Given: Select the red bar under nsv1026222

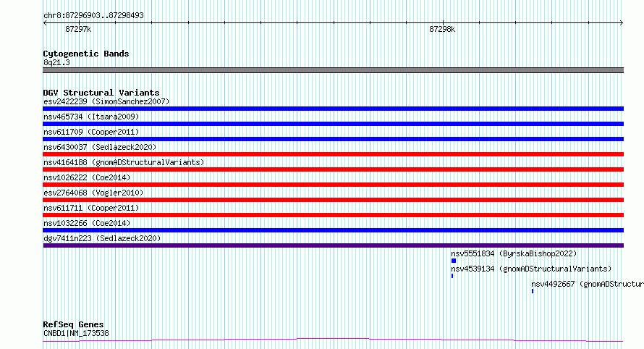Looking at the screenshot, I should pos(333,185).
